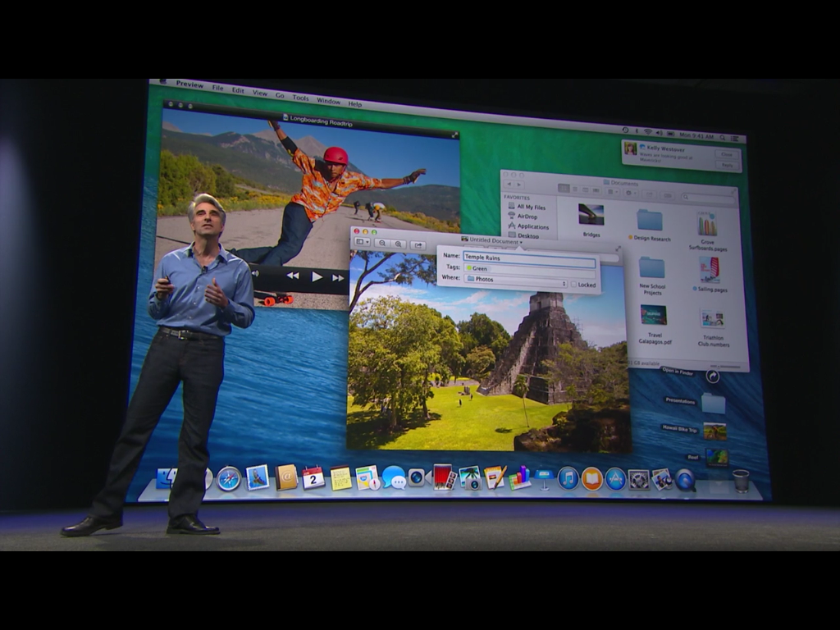Open the File menu

(x=217, y=87)
